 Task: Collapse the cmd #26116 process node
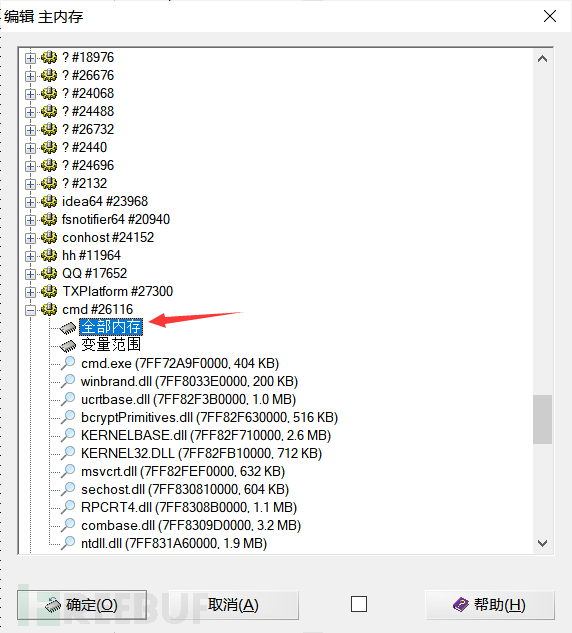click(30, 310)
